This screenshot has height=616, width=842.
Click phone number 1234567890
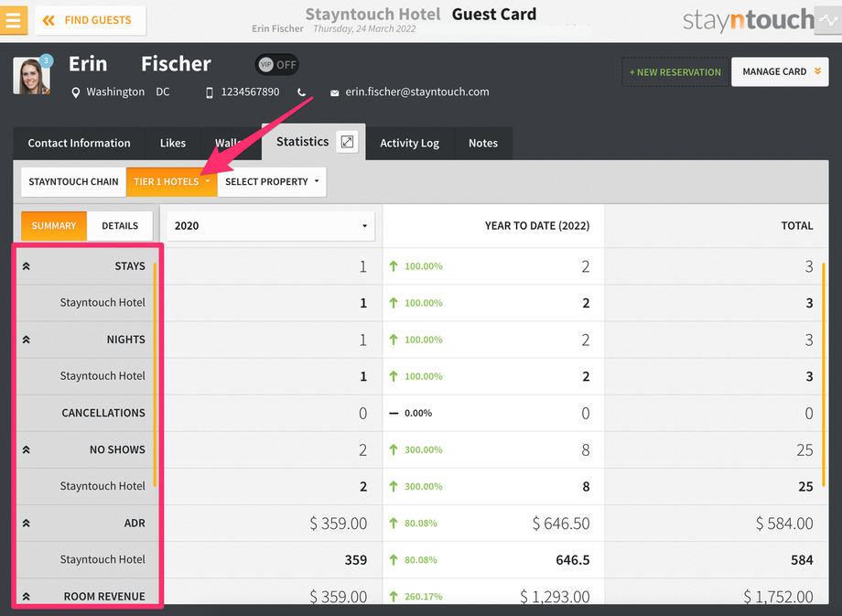[250, 92]
